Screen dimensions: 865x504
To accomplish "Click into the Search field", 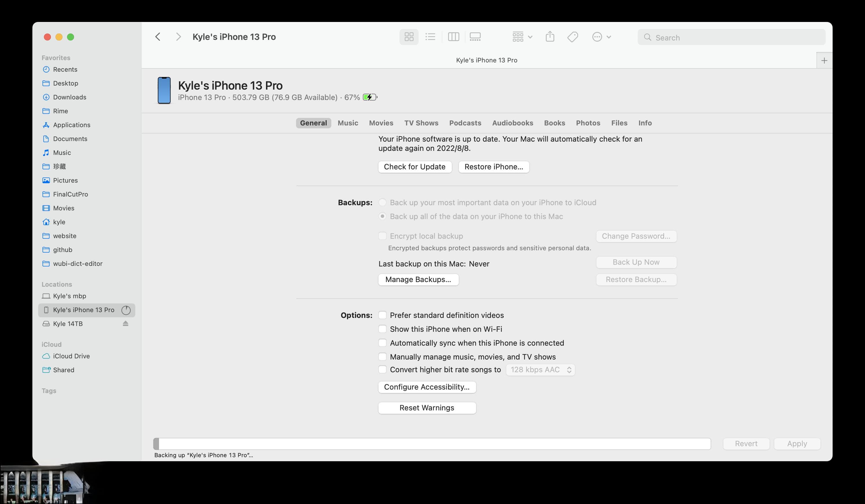I will [731, 37].
